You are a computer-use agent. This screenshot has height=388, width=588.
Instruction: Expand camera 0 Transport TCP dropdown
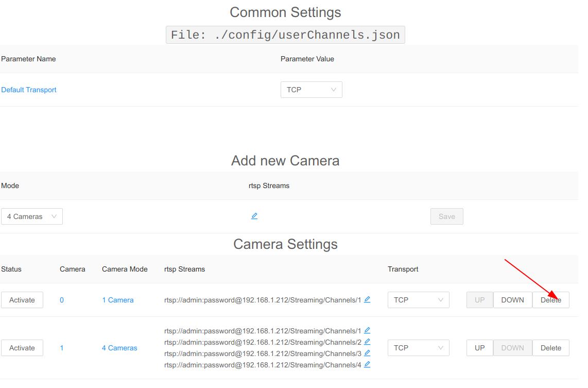pos(418,300)
